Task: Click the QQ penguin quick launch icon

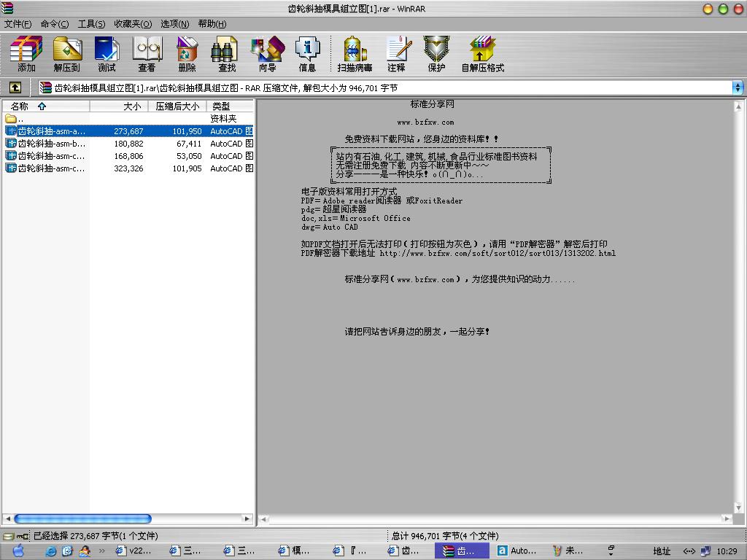Action: coord(85,551)
